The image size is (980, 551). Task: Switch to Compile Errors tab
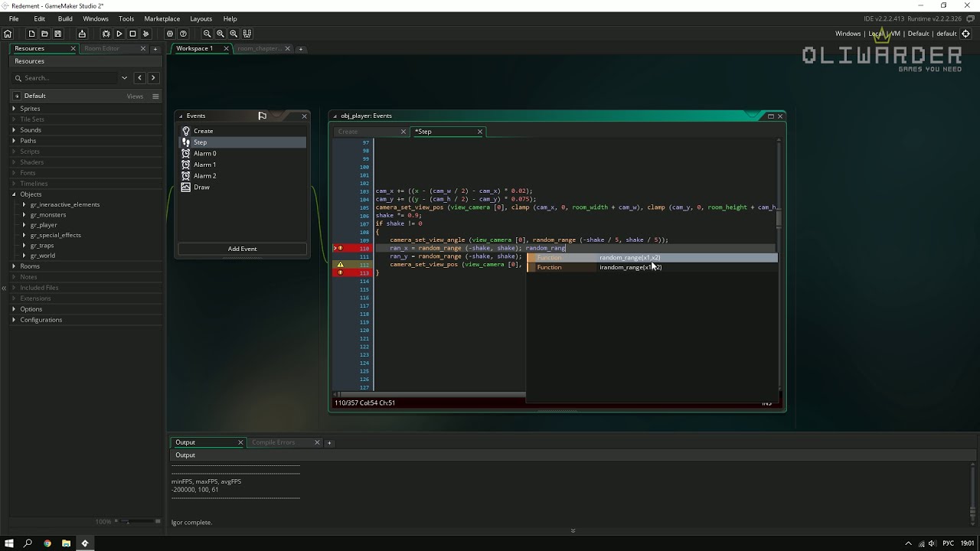coord(273,442)
